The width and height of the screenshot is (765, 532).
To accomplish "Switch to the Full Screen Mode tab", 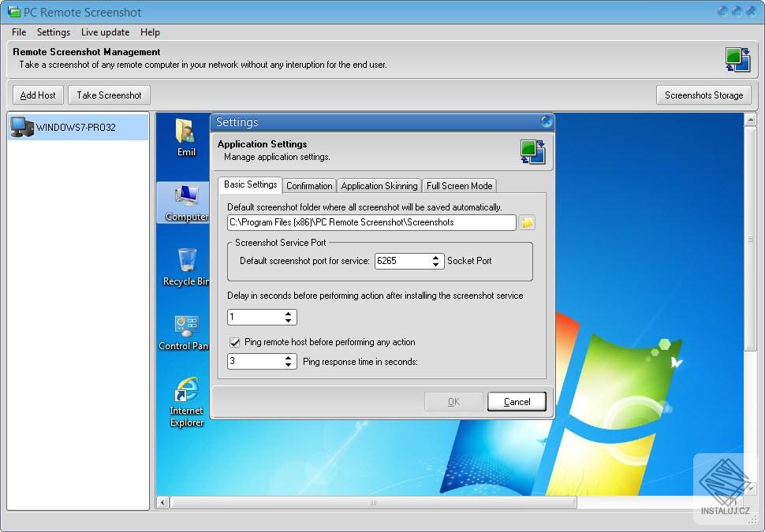I will pos(460,185).
